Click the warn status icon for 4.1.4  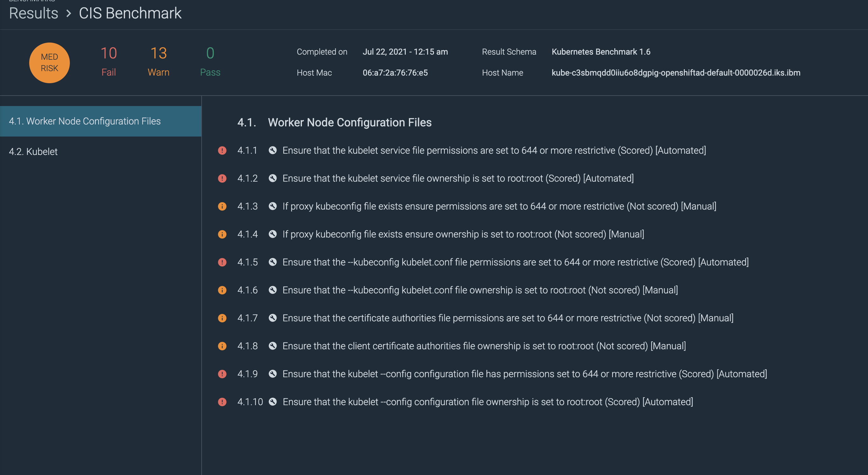[222, 234]
